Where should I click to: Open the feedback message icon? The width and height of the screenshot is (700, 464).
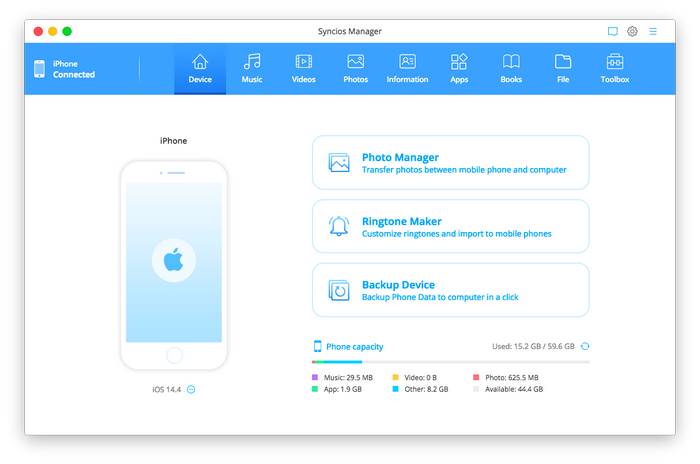coord(613,32)
